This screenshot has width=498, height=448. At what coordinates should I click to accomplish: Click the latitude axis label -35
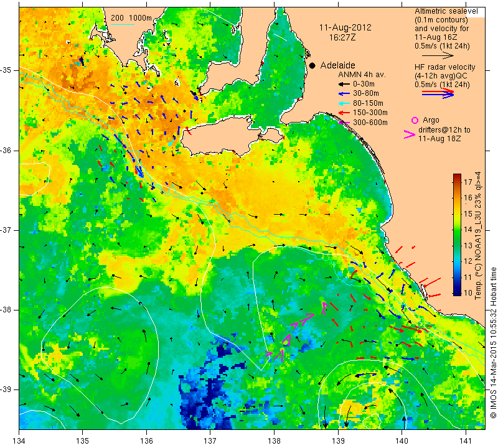point(6,70)
